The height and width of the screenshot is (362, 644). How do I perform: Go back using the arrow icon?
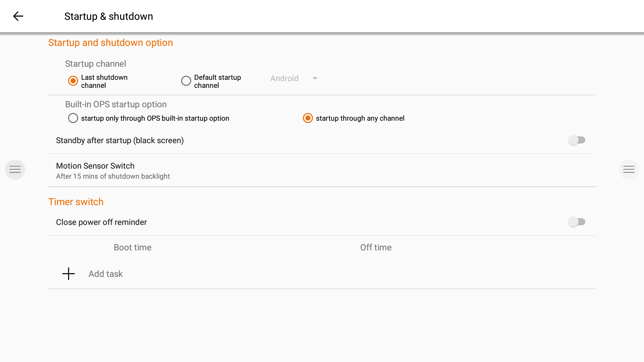(18, 16)
